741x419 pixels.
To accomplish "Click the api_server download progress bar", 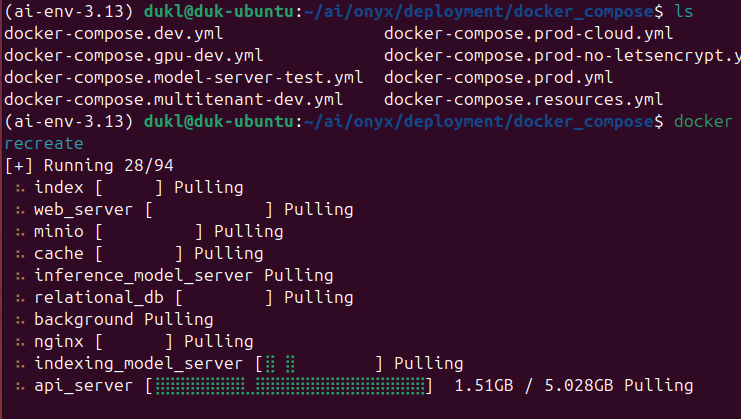I will coord(288,385).
